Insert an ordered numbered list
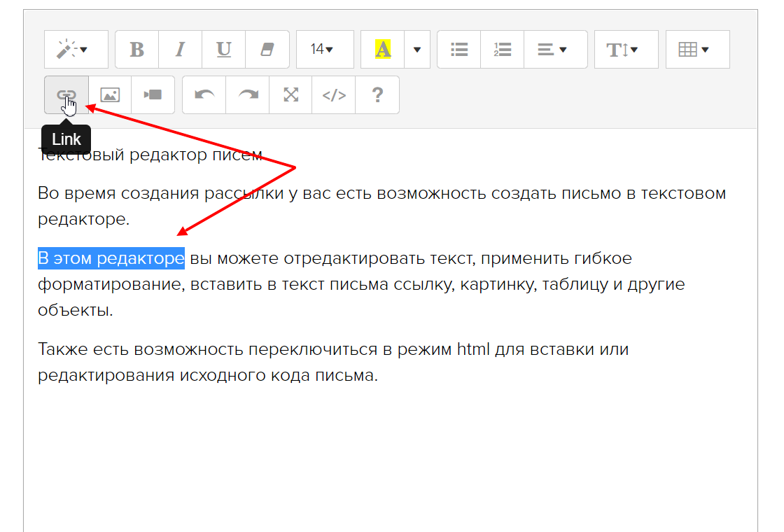784x532 pixels. pos(502,50)
